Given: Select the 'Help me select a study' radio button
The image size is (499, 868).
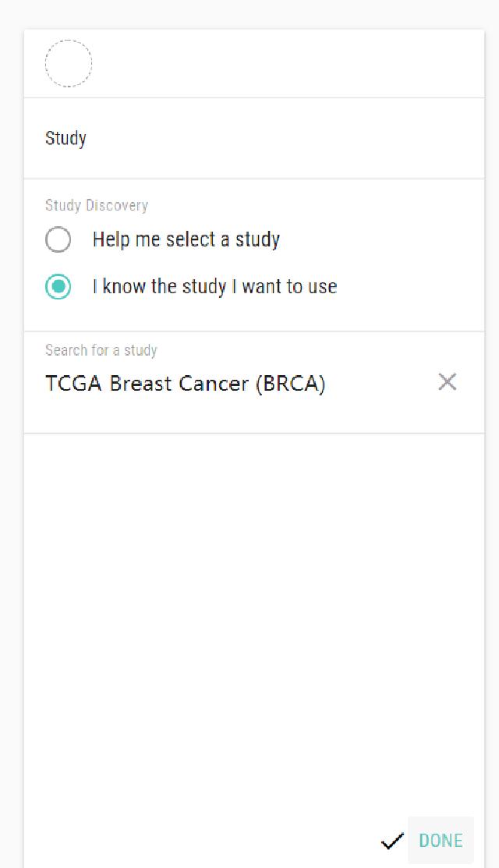Looking at the screenshot, I should tap(58, 239).
